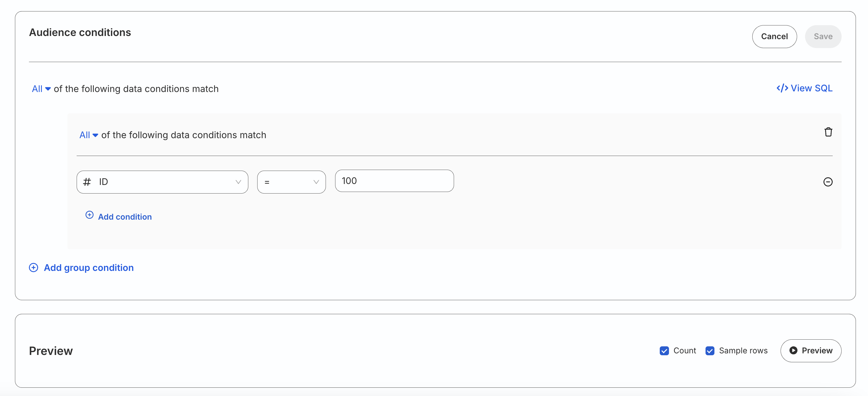Toggle the Sample rows checkbox
Viewport: 868px width, 396px height.
click(710, 350)
